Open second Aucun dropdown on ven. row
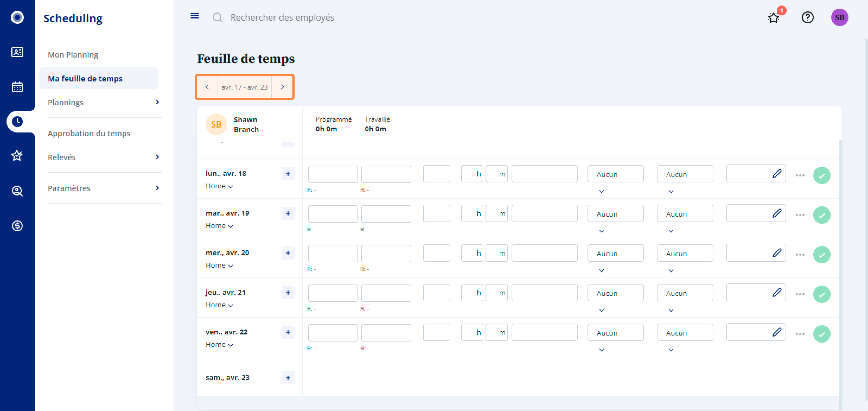Viewport: 868px width, 411px height. pos(685,333)
